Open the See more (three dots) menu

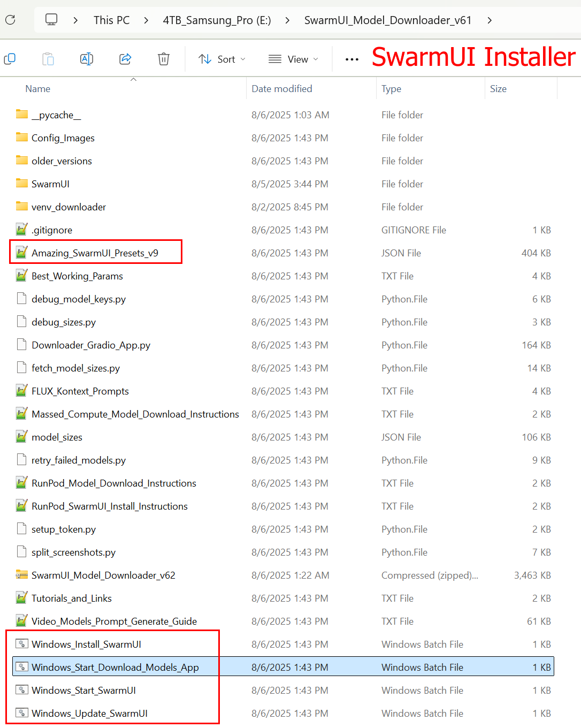(352, 59)
